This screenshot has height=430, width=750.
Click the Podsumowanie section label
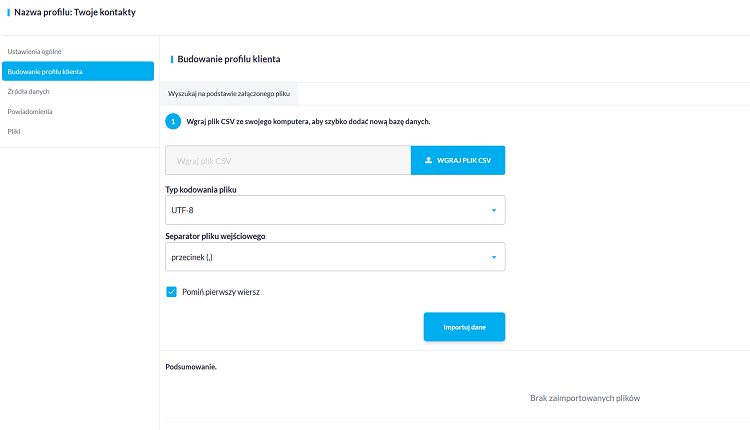click(x=191, y=367)
